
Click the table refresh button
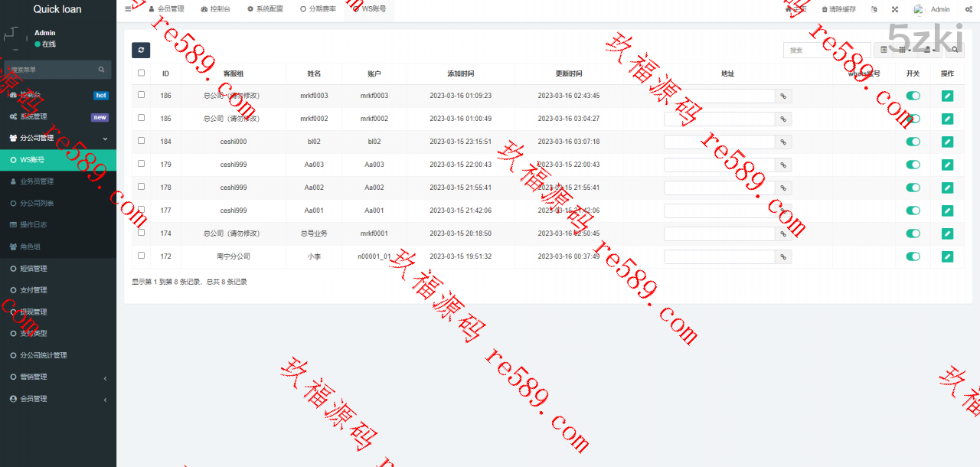coord(141,51)
